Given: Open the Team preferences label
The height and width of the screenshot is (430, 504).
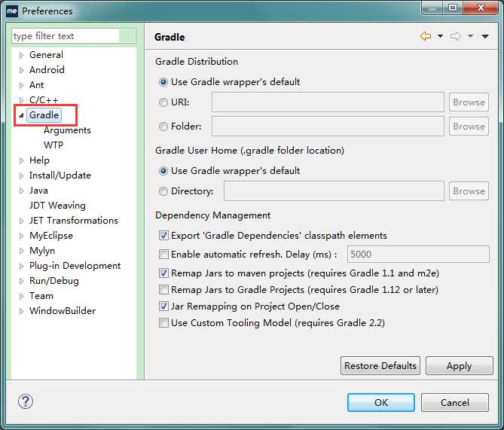Looking at the screenshot, I should pos(41,296).
